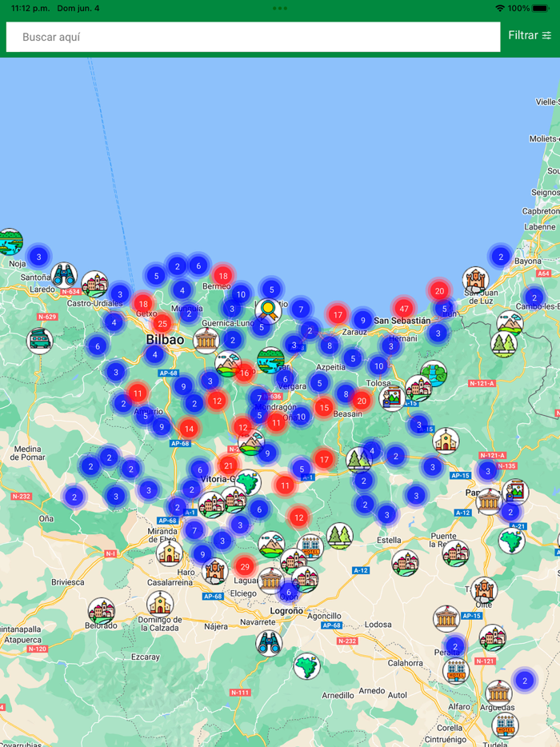Screen dimensions: 560x747
Task: Select the hotel icon near Calahorra
Action: (456, 670)
